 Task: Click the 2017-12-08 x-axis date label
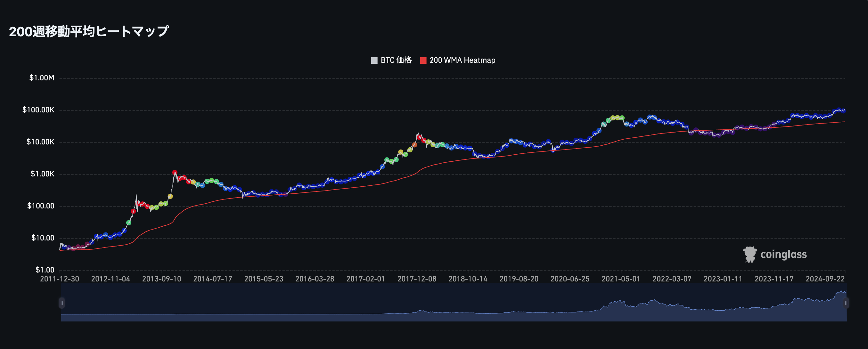point(416,279)
